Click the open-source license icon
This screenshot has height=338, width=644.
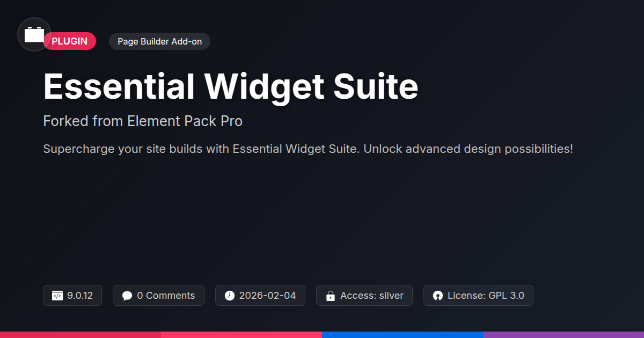[438, 296]
